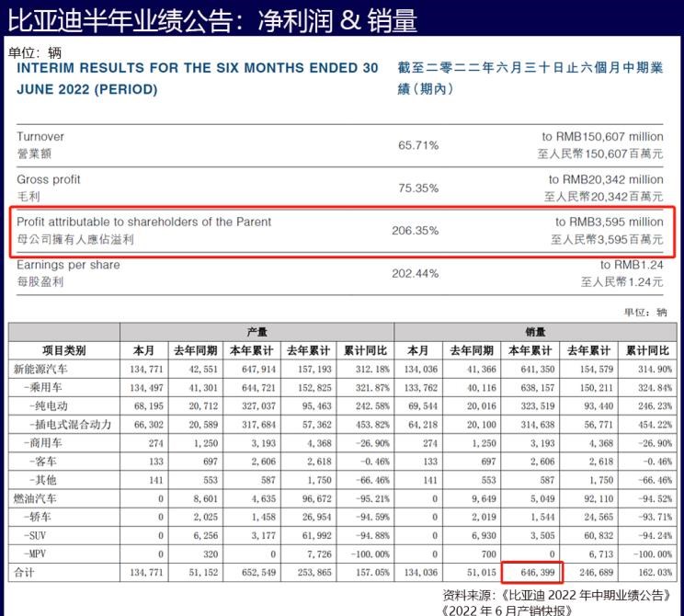Click the 312.18% cell in 新能源汽车 row
This screenshot has width=684, height=616.
click(372, 369)
